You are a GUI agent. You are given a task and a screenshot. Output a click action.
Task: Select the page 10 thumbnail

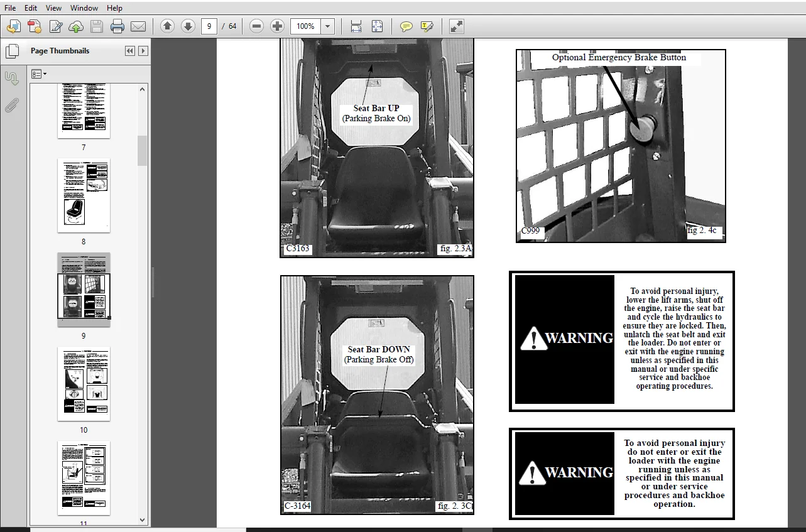tap(84, 384)
